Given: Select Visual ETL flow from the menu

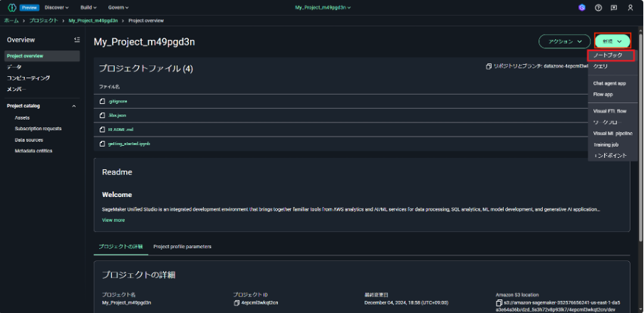Looking at the screenshot, I should [x=611, y=111].
